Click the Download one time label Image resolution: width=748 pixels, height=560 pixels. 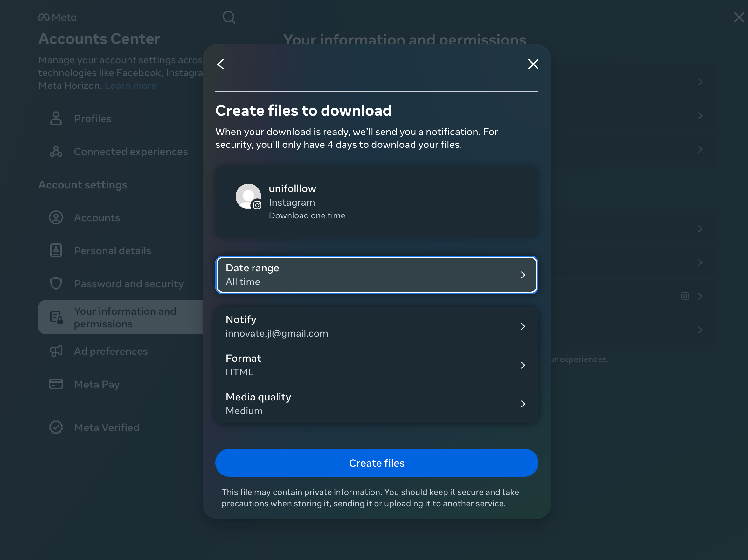(307, 215)
